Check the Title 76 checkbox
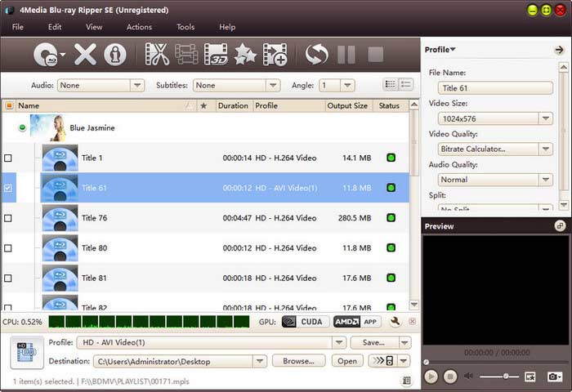This screenshot has height=392, width=572. tap(7, 218)
